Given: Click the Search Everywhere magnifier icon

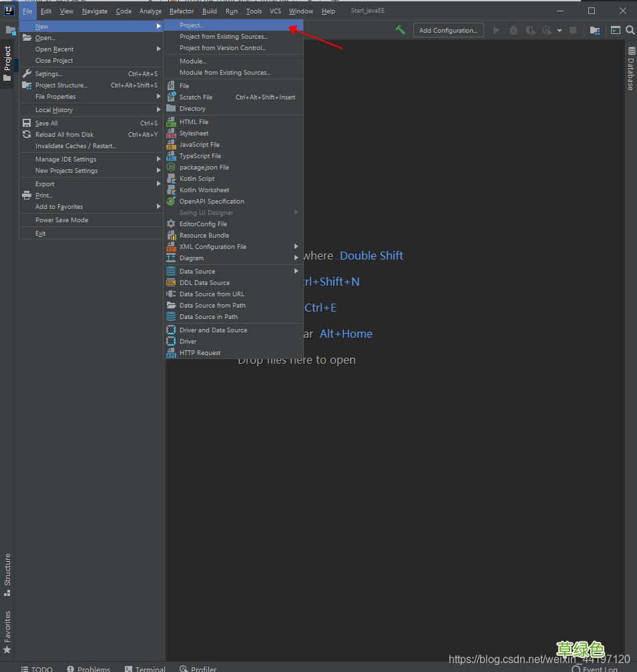Looking at the screenshot, I should [630, 30].
